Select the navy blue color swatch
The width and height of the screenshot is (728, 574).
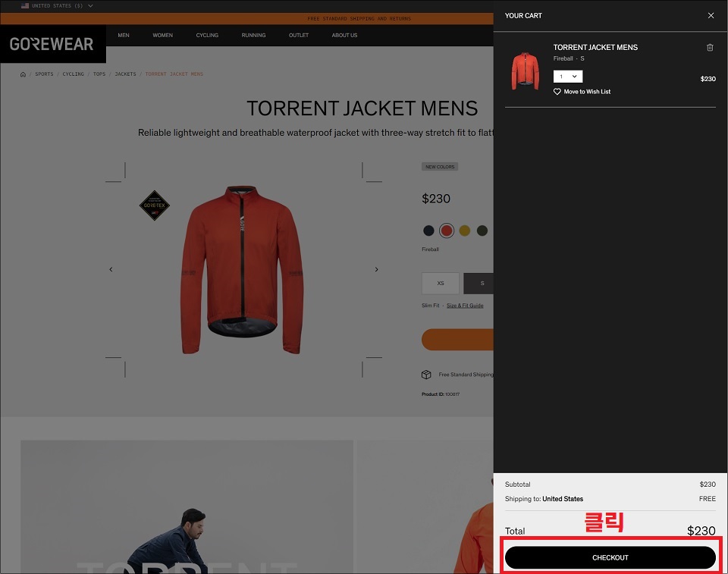(428, 231)
